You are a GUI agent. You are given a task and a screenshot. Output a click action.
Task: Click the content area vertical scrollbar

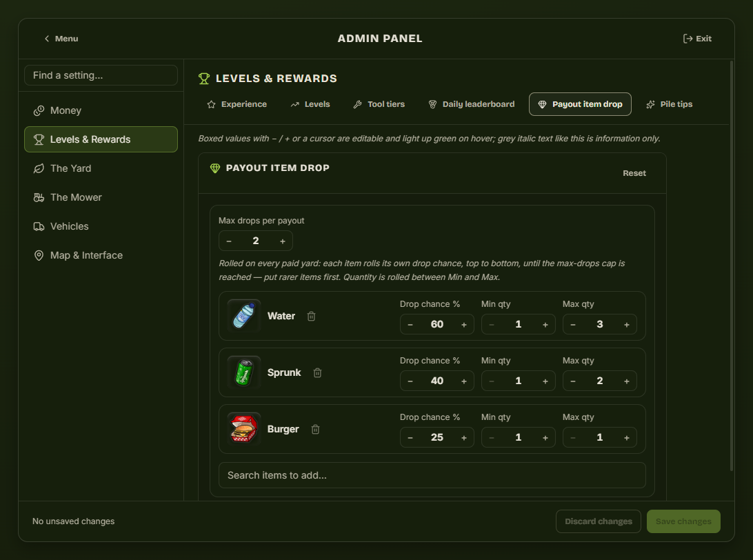point(732,266)
